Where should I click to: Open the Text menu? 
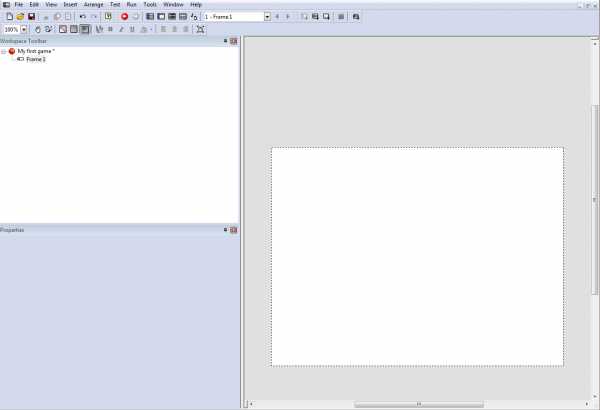click(x=115, y=5)
